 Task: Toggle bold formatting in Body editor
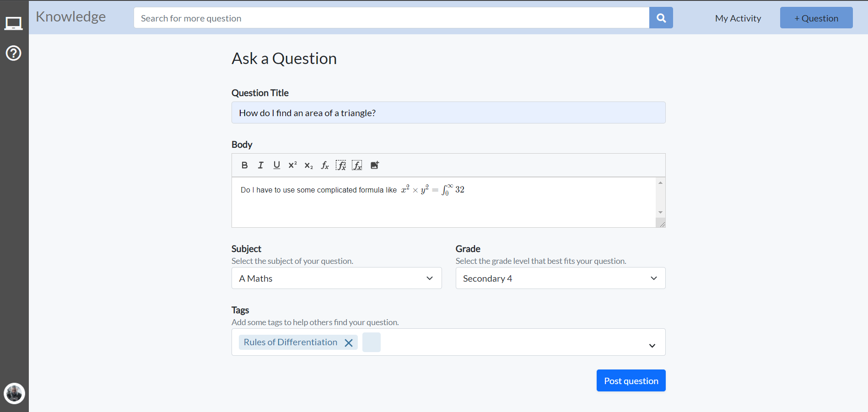pyautogui.click(x=245, y=165)
